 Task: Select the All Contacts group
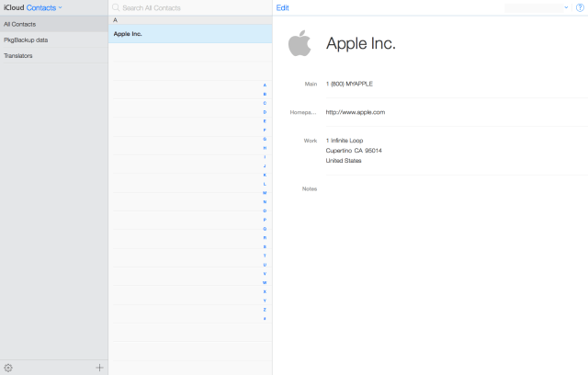coord(53,24)
